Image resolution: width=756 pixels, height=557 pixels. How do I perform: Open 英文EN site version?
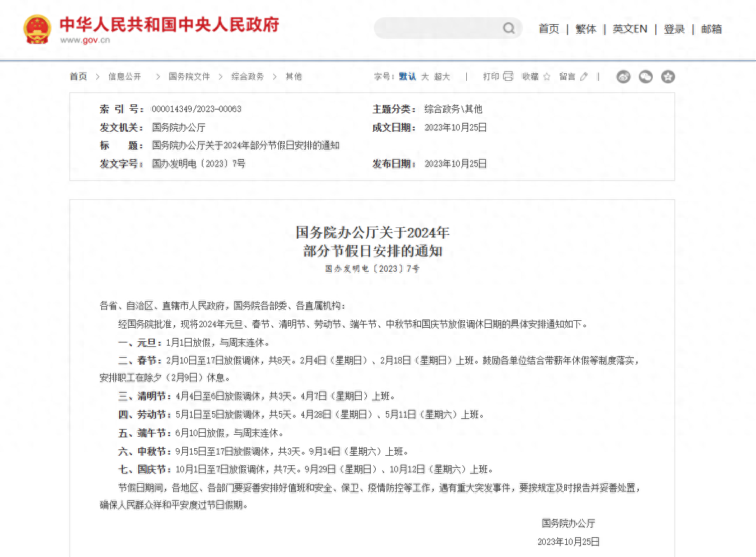[630, 29]
